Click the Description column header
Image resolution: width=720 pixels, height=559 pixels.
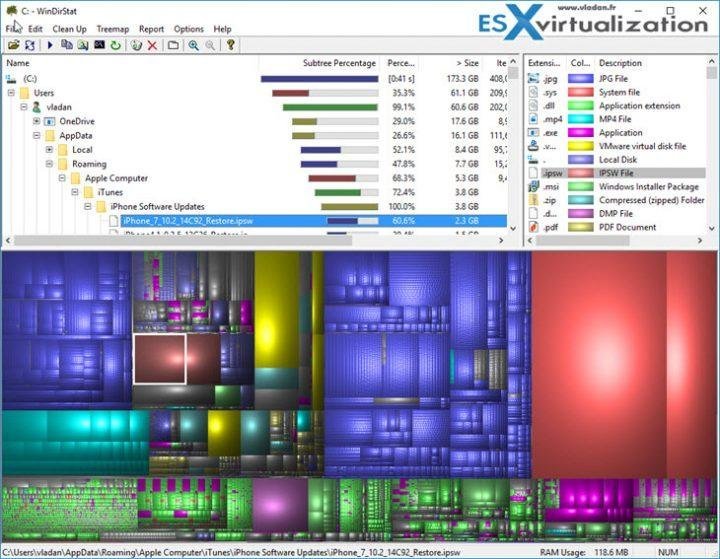tap(620, 63)
